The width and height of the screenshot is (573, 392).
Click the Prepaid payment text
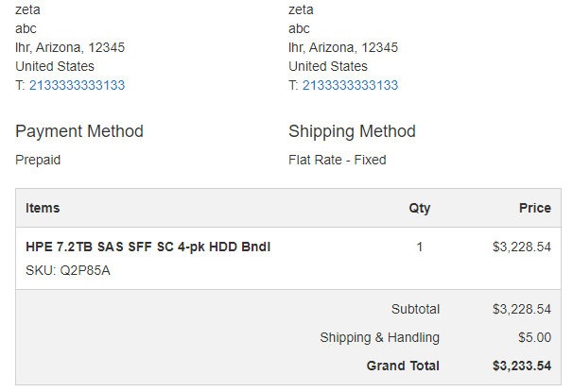[x=38, y=160]
